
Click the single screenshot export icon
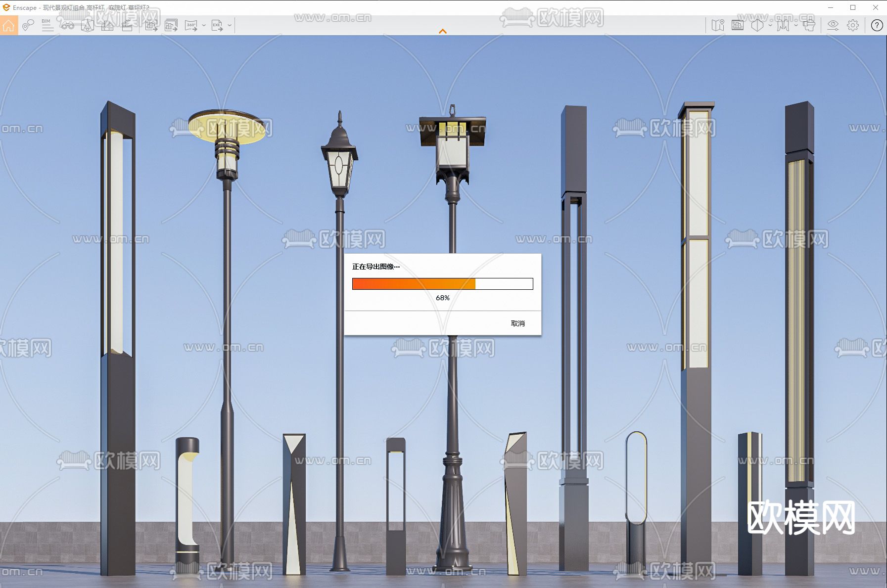tap(151, 25)
